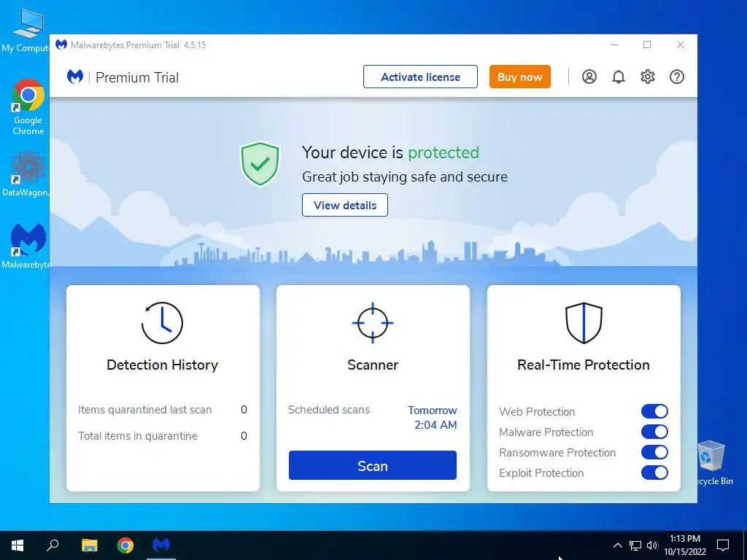
Task: Turn off Malware Protection toggle
Action: point(654,432)
